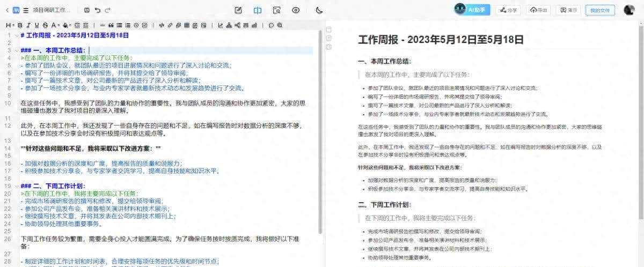This screenshot has width=644, height=267.
Task: Enable preview-only mode with eye icon
Action: pos(296,10)
